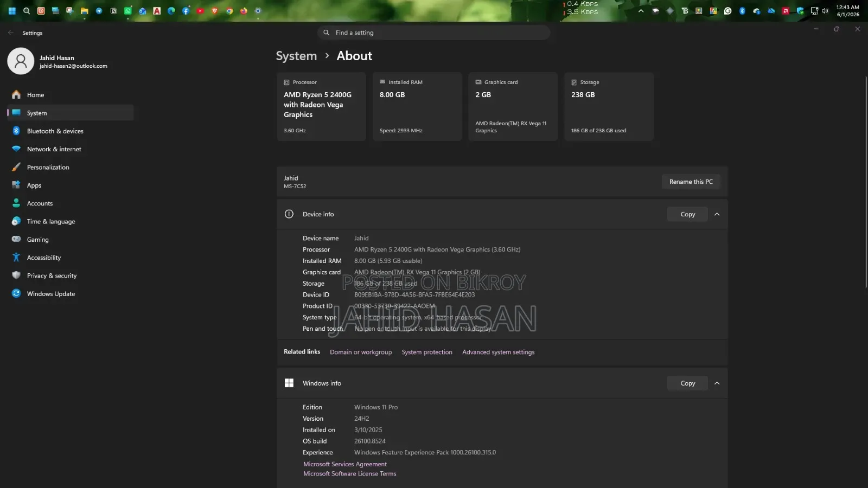The width and height of the screenshot is (868, 488).
Task: Click the Processor info card
Action: point(321,106)
